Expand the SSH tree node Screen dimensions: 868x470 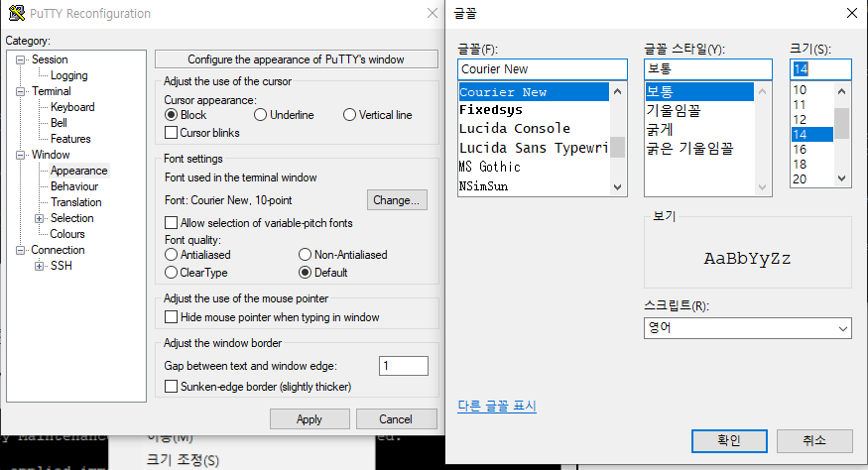click(40, 267)
